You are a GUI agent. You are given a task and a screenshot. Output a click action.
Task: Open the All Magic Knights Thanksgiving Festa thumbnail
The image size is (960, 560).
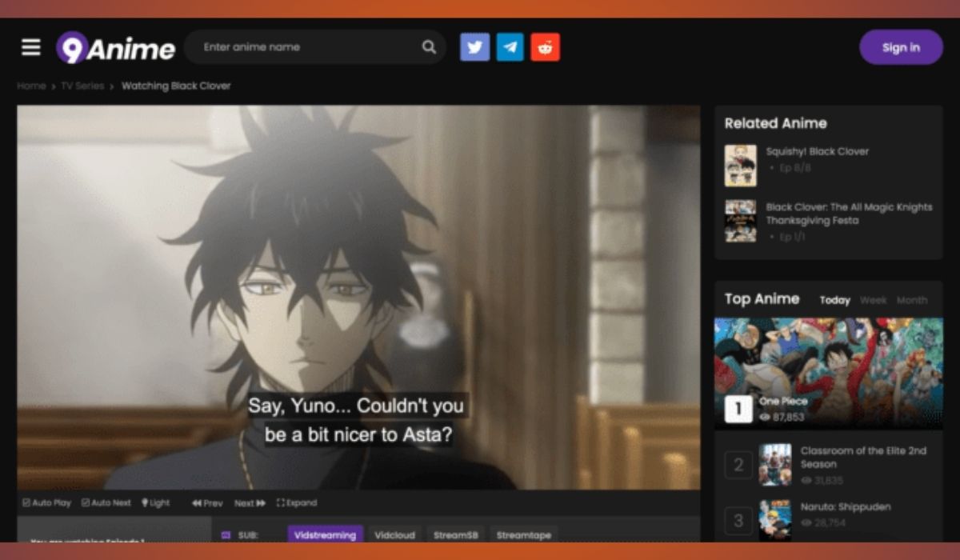(740, 221)
